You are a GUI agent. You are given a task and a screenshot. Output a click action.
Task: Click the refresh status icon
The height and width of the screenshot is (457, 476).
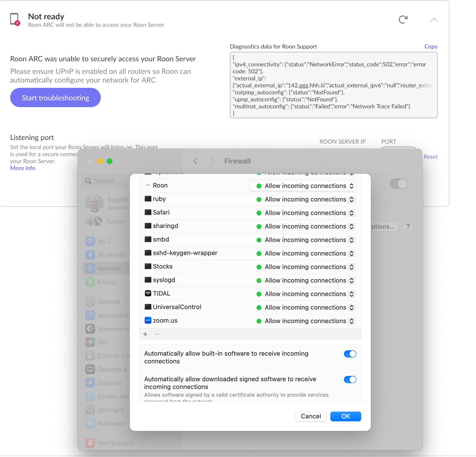403,19
